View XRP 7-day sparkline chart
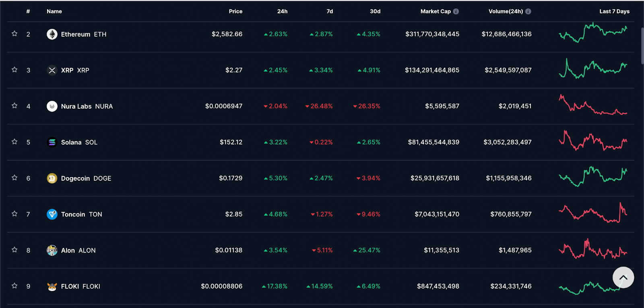Screen dimensions: 644x308 click(x=593, y=68)
